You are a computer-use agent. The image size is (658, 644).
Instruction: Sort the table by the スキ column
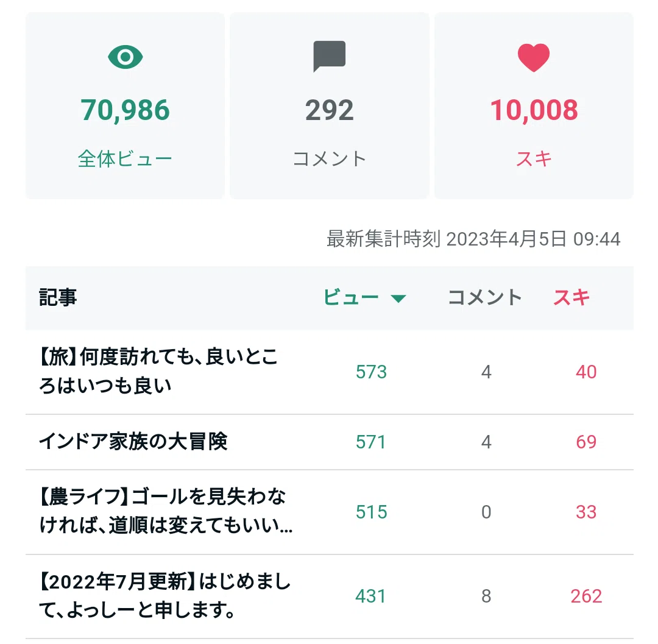(x=571, y=297)
